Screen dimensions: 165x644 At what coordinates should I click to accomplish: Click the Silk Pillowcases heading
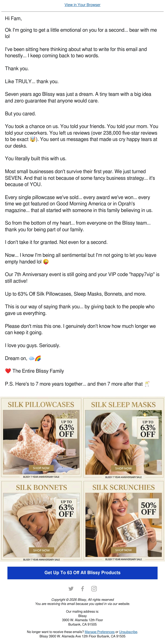click(x=41, y=405)
